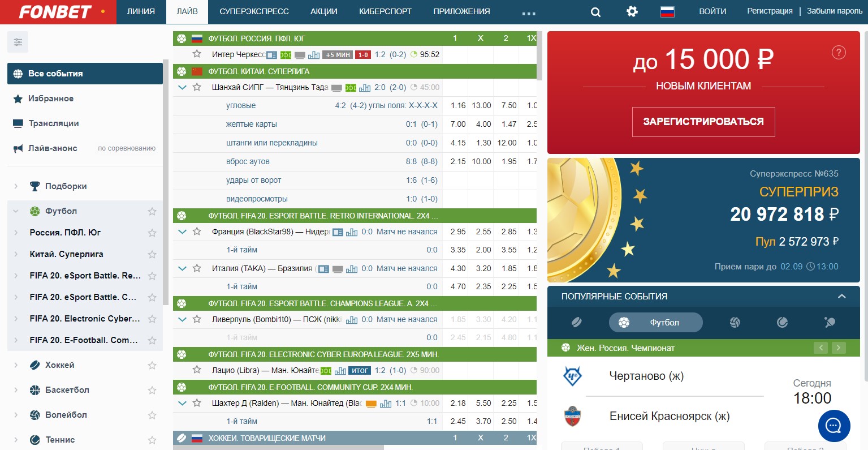Open the scoreboard icon in the Интер Черкесск row
This screenshot has height=450, width=868.
271,55
